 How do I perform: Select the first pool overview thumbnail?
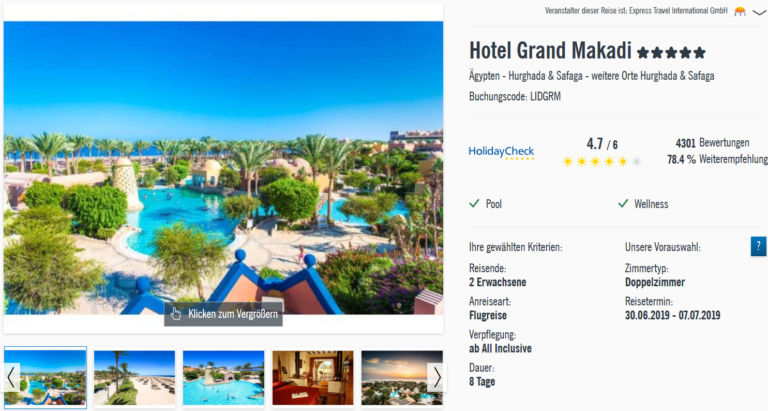click(x=46, y=378)
